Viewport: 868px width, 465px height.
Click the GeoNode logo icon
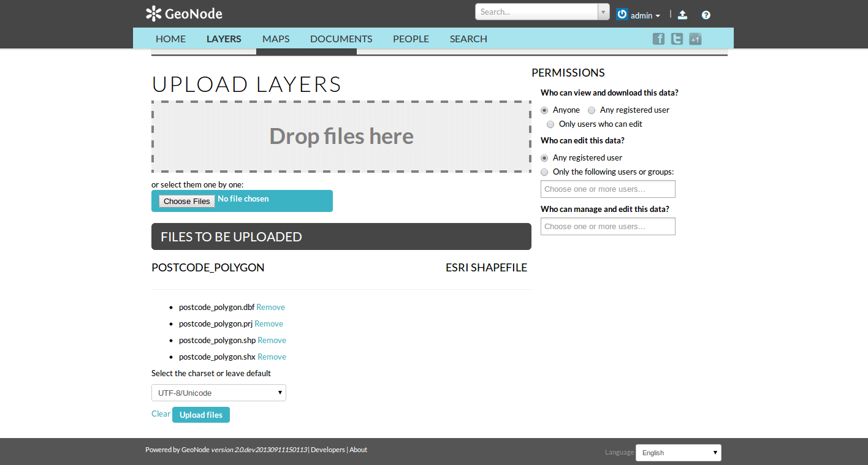[153, 13]
